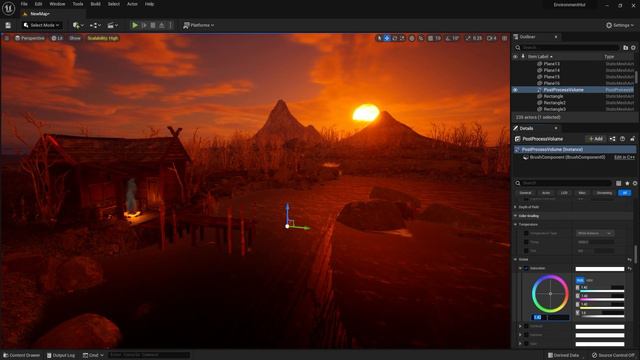Toggle scale snap 0.25 icon
Viewport: 640px width, 360px height.
pos(468,38)
